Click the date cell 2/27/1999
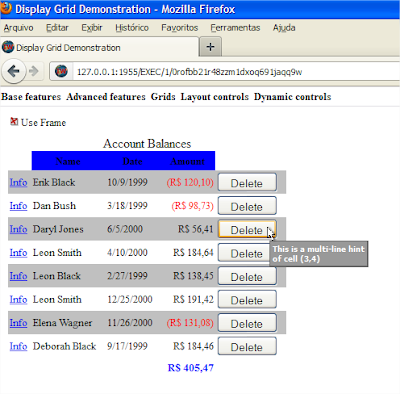Screen dimensions: 400x394 coord(127,276)
